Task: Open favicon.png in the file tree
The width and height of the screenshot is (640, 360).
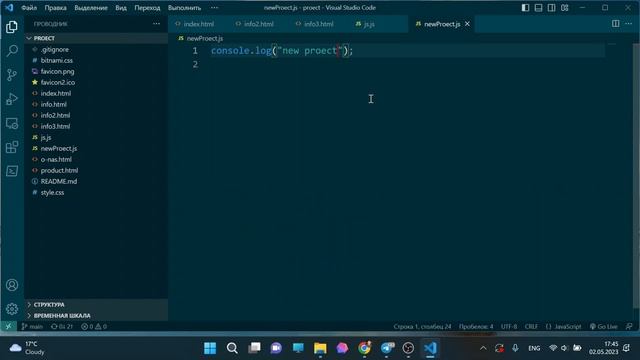Action: coord(58,71)
